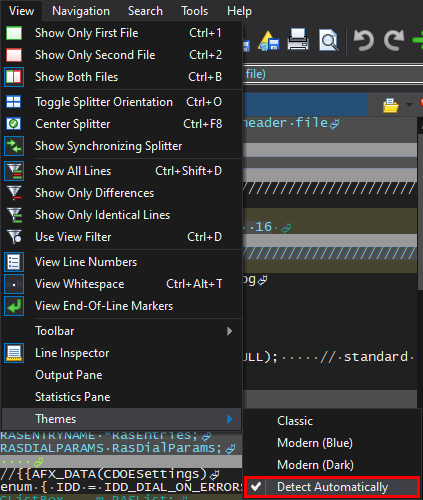
Task: Open the Navigation menu
Action: pyautogui.click(x=81, y=11)
